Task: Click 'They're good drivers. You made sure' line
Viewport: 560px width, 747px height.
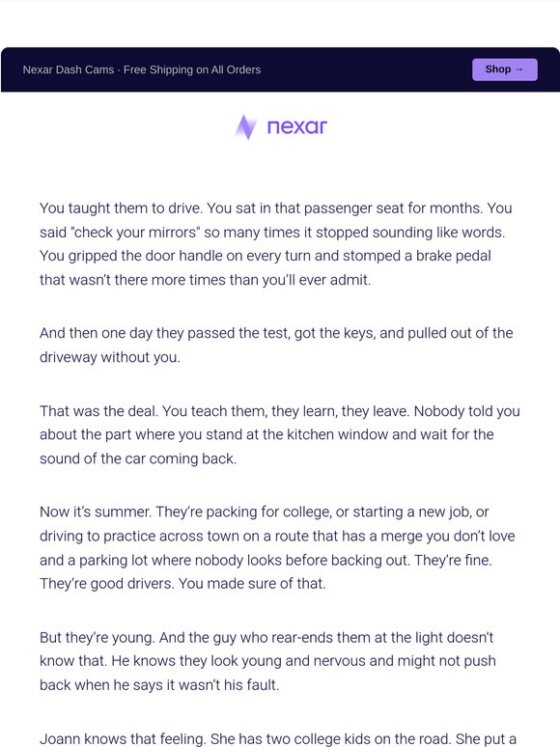Action: coord(182,584)
